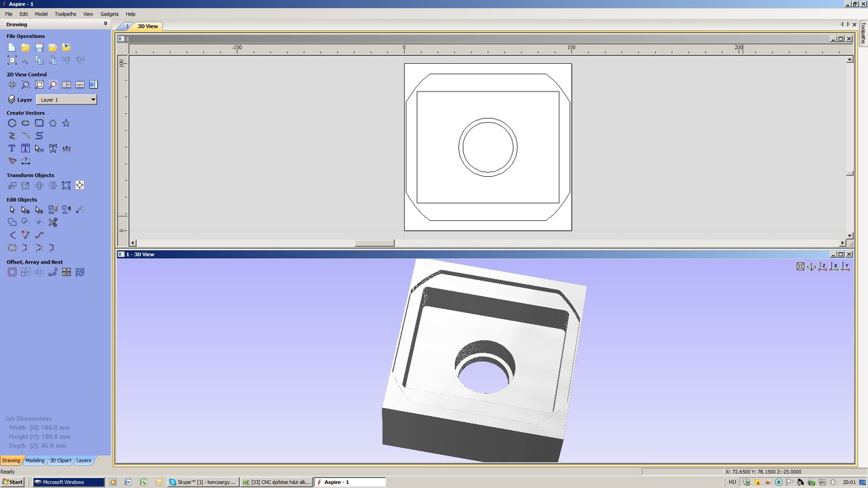This screenshot has height=488, width=868.
Task: Open the File menu
Action: point(9,14)
